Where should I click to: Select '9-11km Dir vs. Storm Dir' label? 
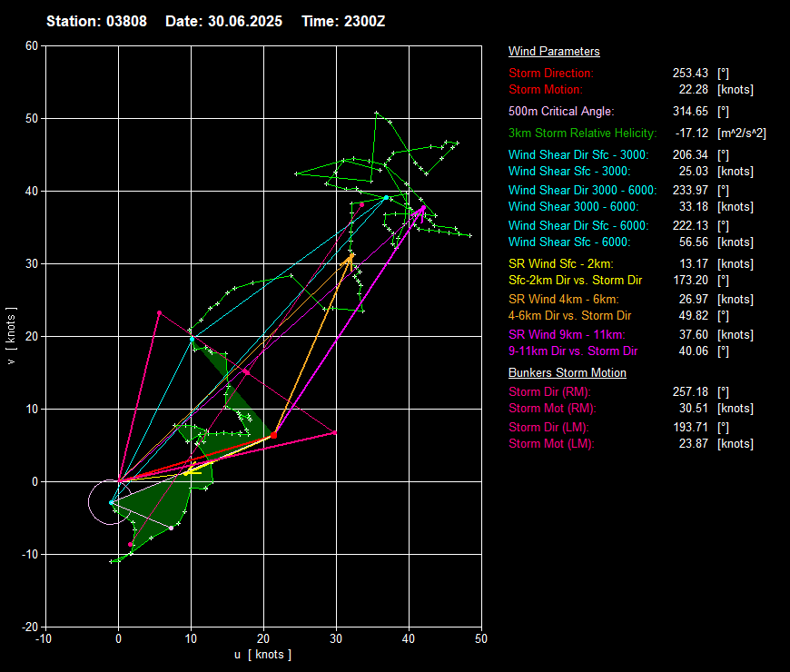coord(573,351)
